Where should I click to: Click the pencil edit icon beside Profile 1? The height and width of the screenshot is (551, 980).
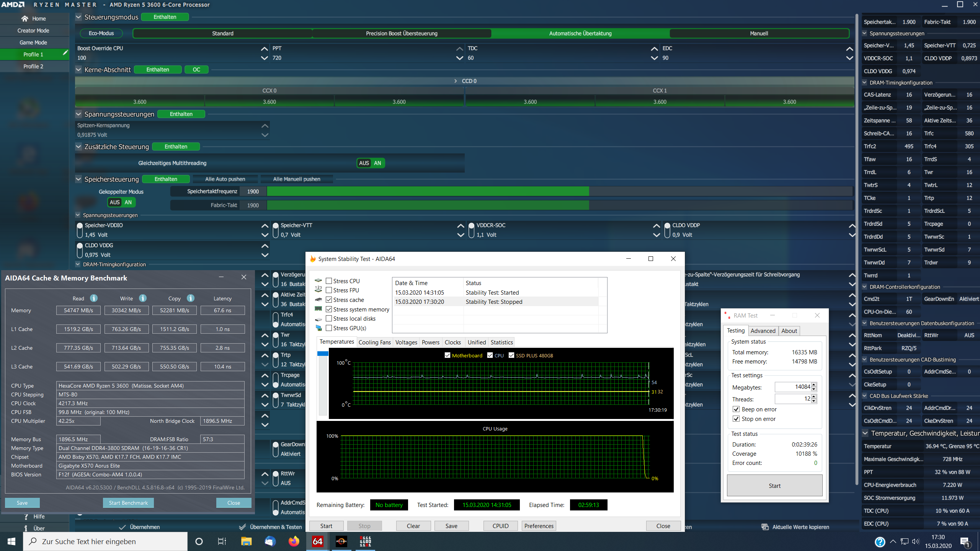click(x=65, y=53)
